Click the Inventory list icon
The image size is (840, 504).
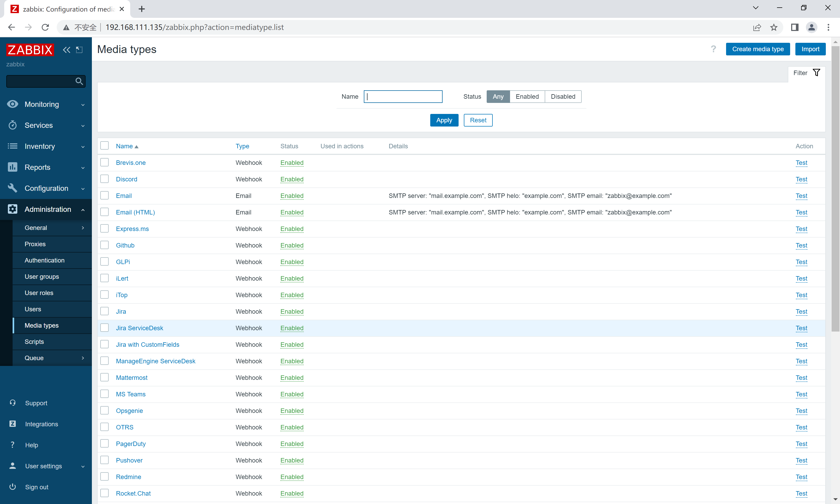13,146
